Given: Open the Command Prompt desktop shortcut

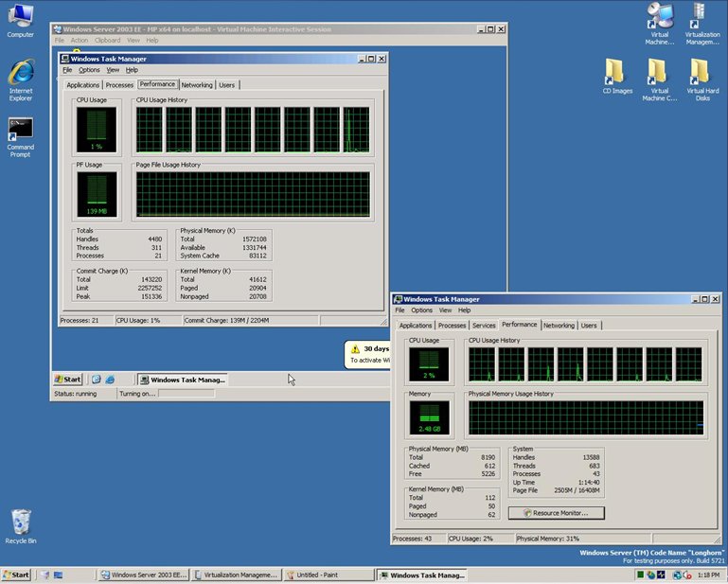Looking at the screenshot, I should coord(21,137).
